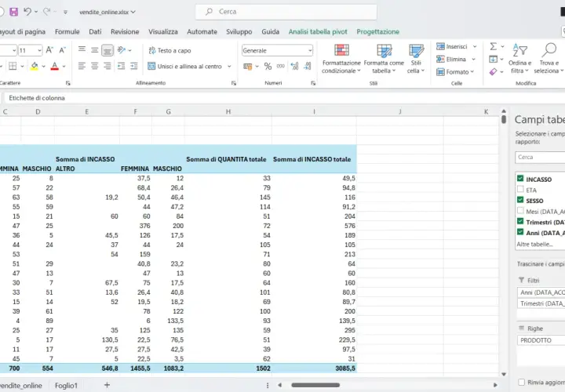Viewport: 565px width, 392px height.
Task: Click the pivot fields Cerca search field
Action: click(x=540, y=158)
